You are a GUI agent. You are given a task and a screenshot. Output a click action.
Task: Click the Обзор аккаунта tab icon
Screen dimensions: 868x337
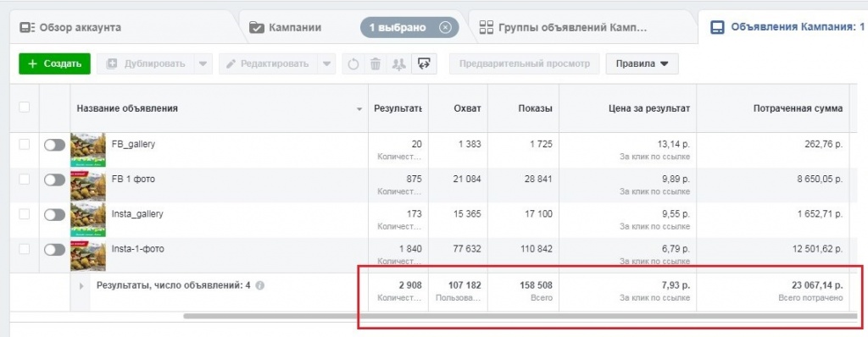[x=27, y=27]
